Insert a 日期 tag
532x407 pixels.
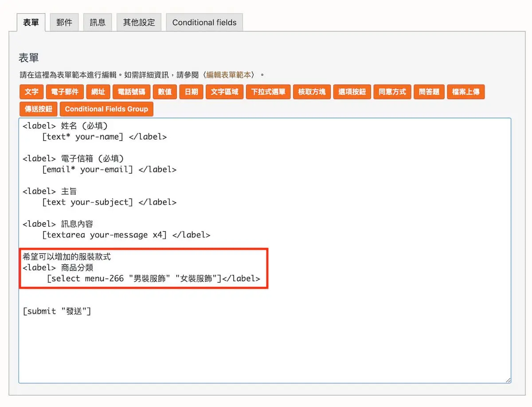(x=191, y=92)
